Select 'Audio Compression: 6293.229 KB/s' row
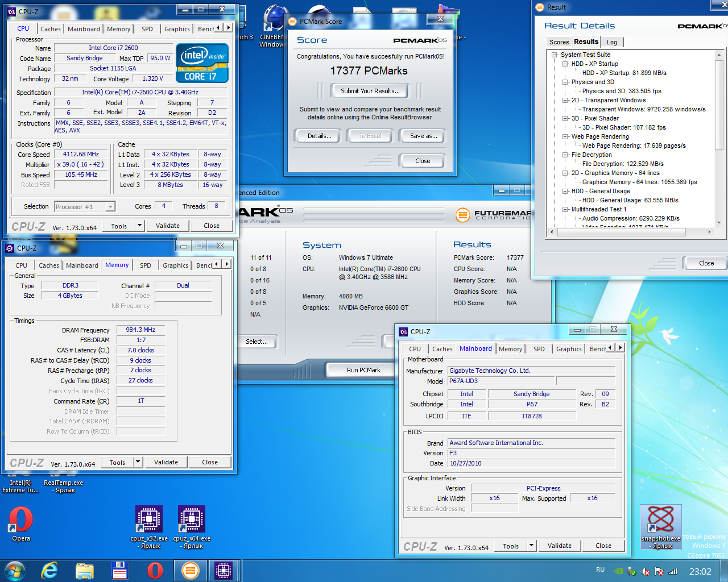The image size is (728, 582). pos(631,218)
